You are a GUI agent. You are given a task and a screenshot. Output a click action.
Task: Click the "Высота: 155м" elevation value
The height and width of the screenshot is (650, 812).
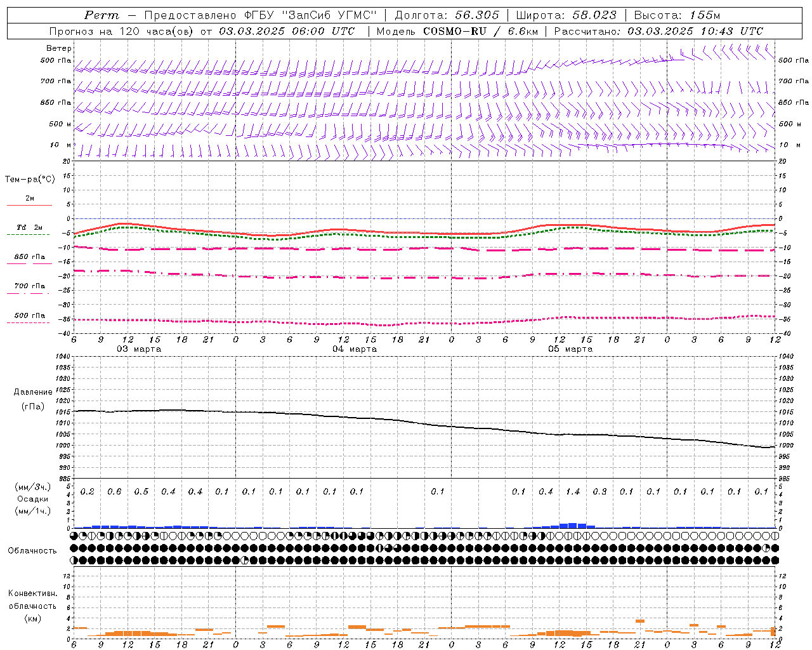tap(677, 15)
